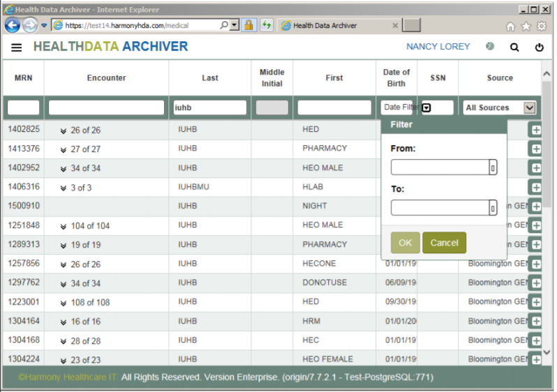Click plus icon on MRN 1223001 row
557x392 pixels.
pos(536,302)
